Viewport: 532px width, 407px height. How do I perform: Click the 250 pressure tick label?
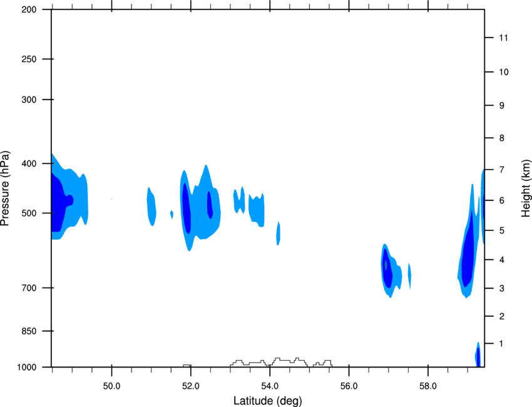(29, 59)
